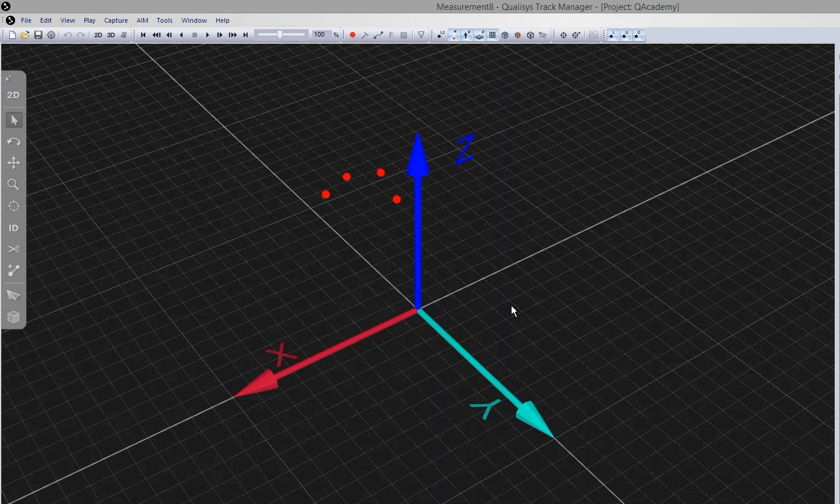
Task: Step back one frame
Action: coord(169,35)
